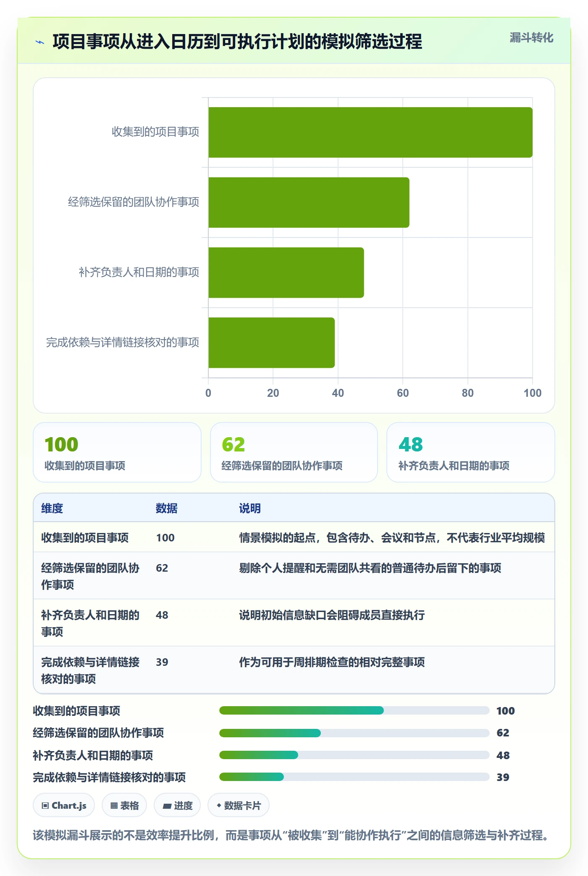Click description 说明初始信息缺口会阻碍成员直接执行
Screen dimensions: 588x876
tap(332, 615)
